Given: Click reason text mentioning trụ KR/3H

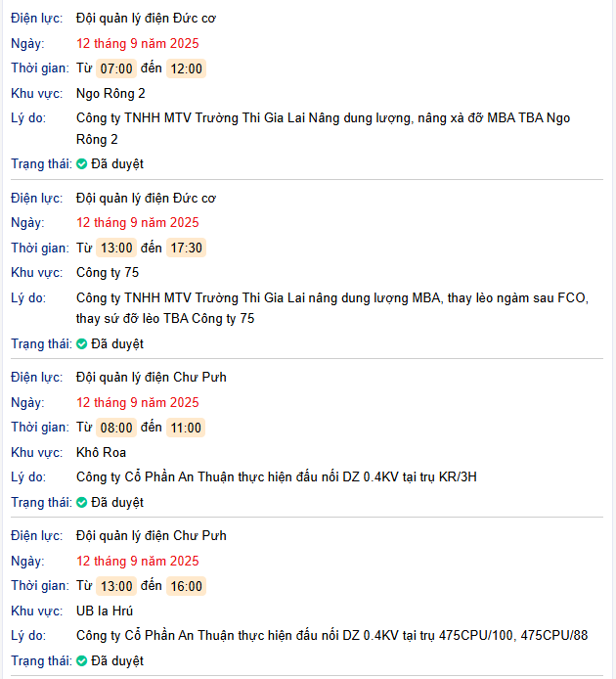Looking at the screenshot, I should [277, 476].
